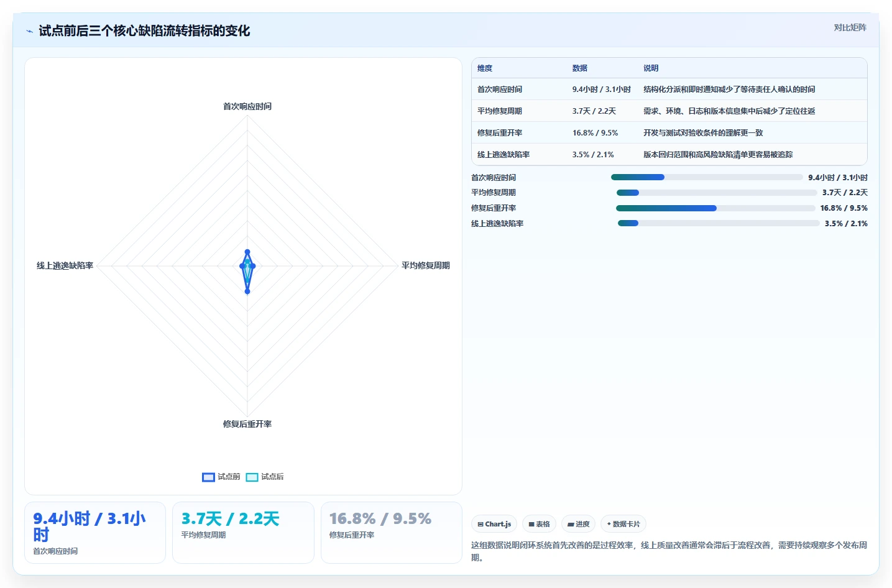892x588 pixels.
Task: Click the table value 3.5% / 2.1%
Action: 593,155
